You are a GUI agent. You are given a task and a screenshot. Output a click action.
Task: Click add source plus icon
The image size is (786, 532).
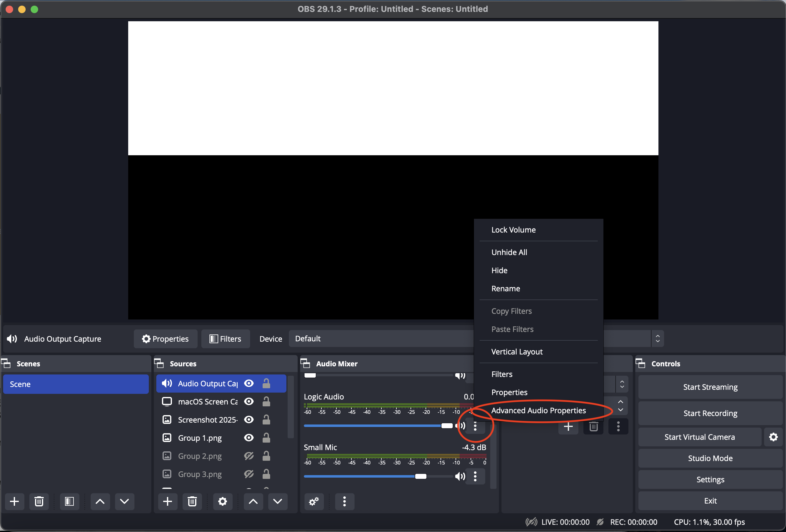coord(167,501)
